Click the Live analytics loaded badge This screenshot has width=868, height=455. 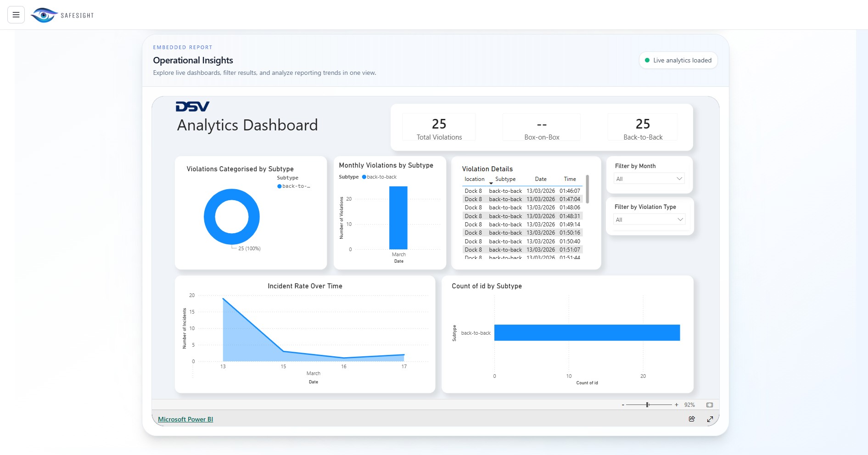pos(678,60)
